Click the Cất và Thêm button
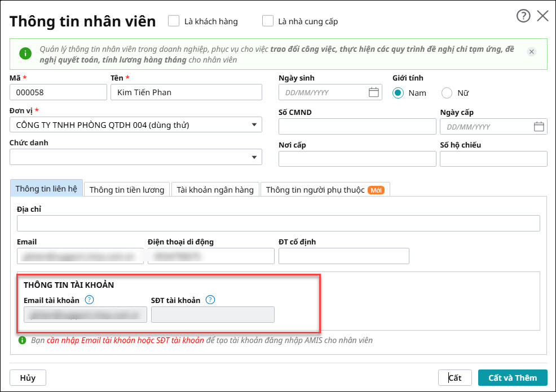Screen dimensions: 556x392 pos(513,378)
